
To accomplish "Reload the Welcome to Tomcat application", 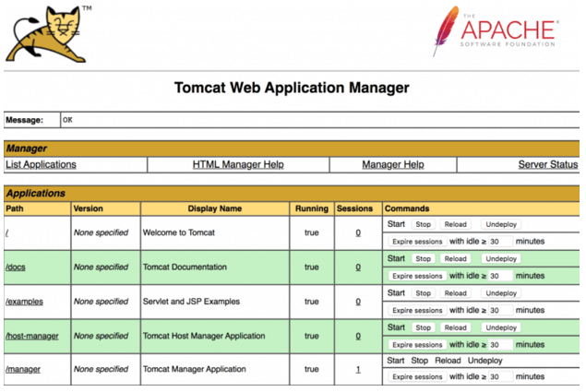I will click(455, 224).
